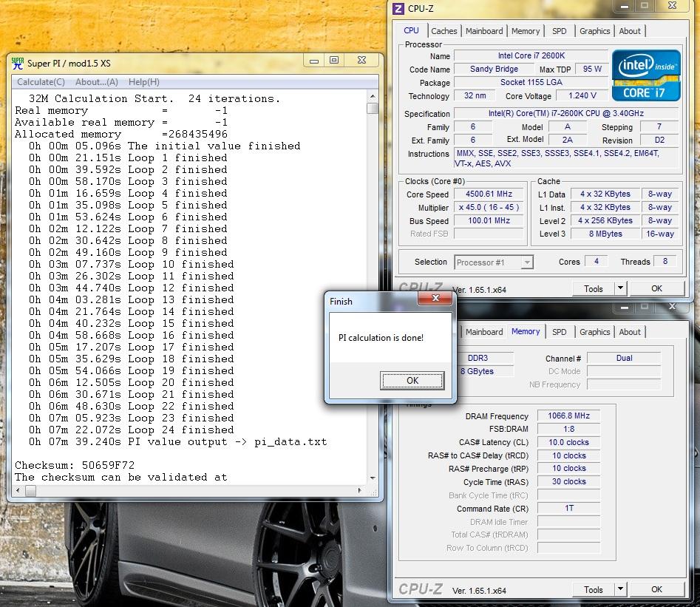The image size is (700, 607).
Task: Close the lower CPU-Z Memory window
Action: [x=672, y=307]
